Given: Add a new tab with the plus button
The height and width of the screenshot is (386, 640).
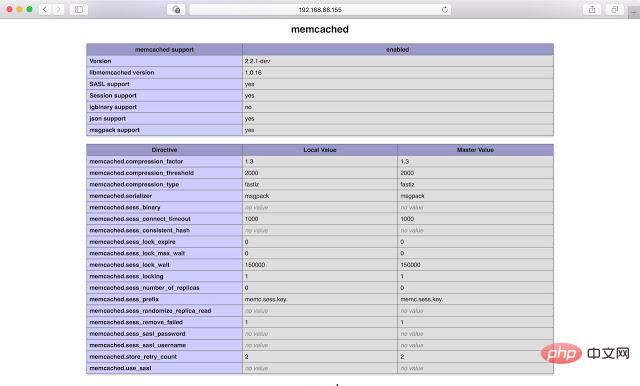Looking at the screenshot, I should tap(634, 13).
